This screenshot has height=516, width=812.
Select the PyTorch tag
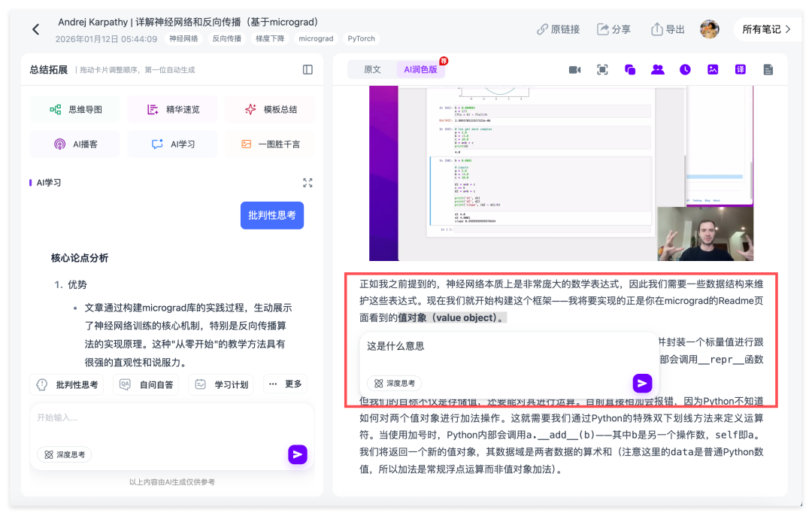pos(361,39)
